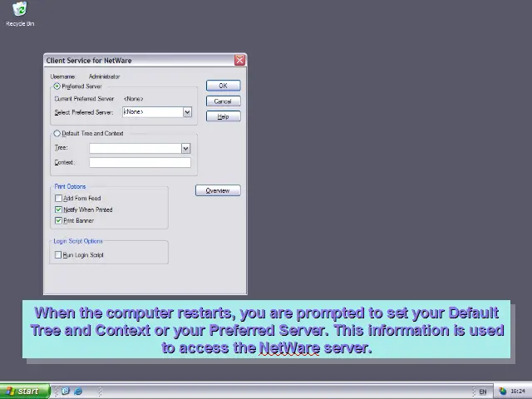Enable the Add Form Feed checkbox
Image resolution: width=532 pixels, height=399 pixels.
[58, 198]
